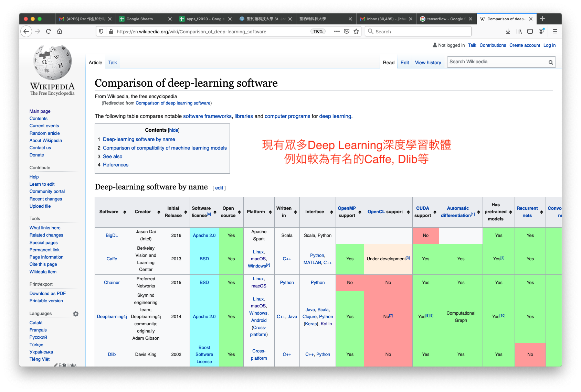Open the Contributions link

[493, 45]
